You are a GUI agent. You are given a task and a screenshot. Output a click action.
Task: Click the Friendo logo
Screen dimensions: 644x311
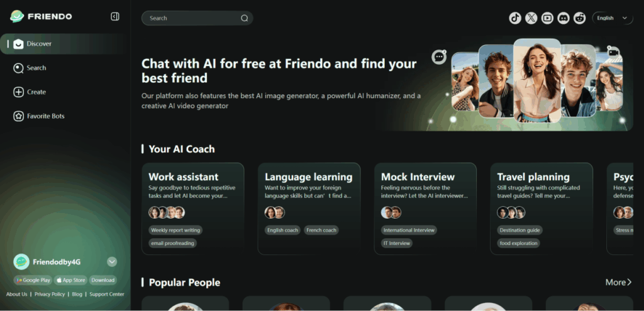(x=42, y=16)
